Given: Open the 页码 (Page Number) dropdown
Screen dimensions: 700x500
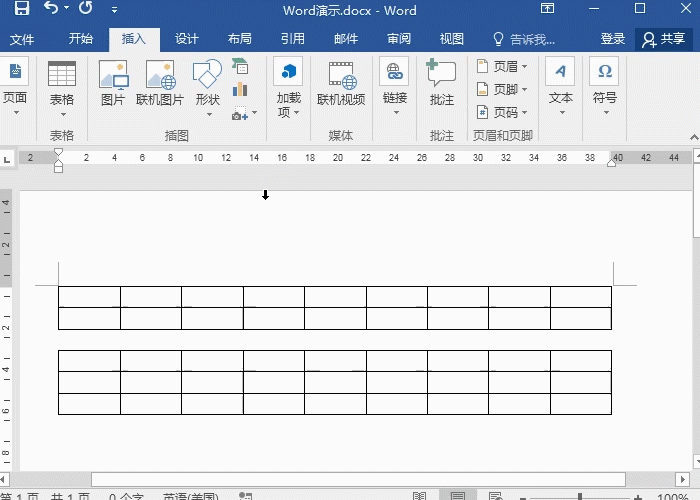Looking at the screenshot, I should (x=502, y=112).
